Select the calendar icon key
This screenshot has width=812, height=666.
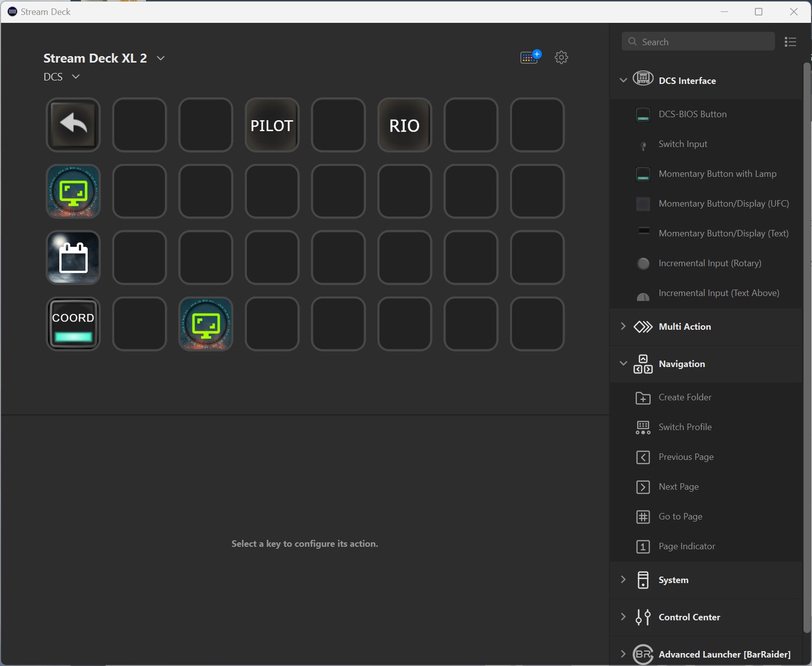(73, 257)
